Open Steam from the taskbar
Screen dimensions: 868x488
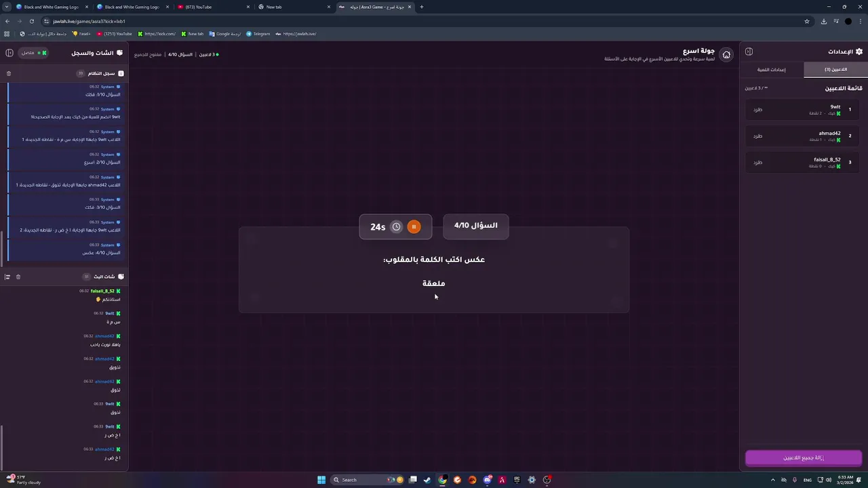point(427,480)
